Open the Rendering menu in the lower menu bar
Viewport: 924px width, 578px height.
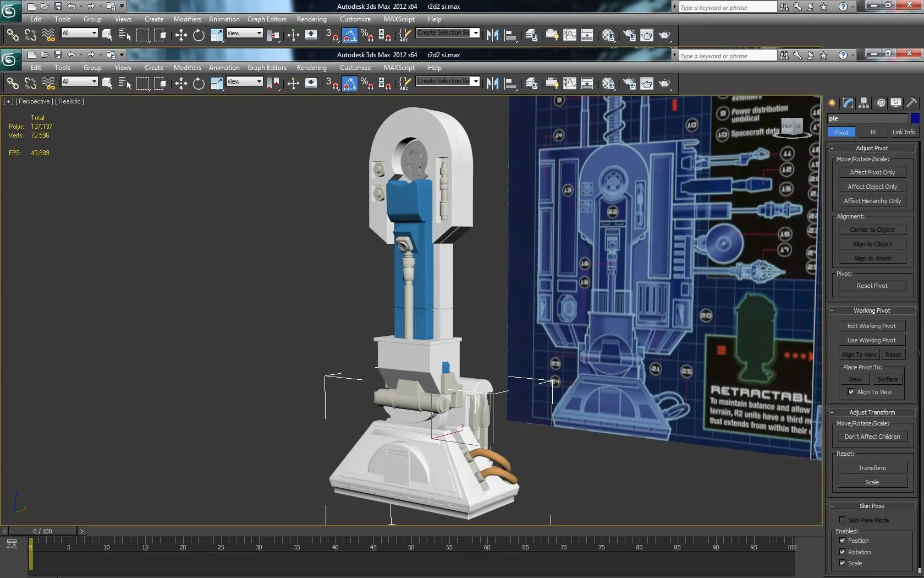(x=312, y=68)
